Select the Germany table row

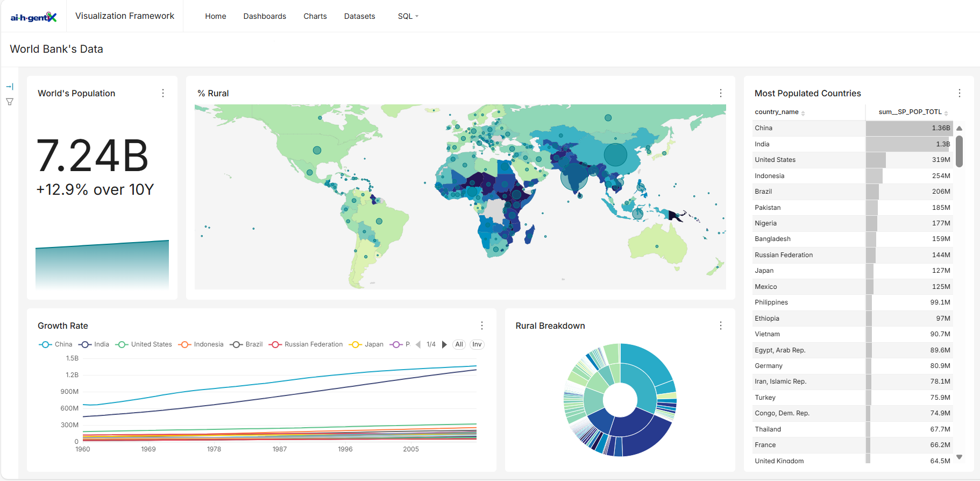pyautogui.click(x=853, y=366)
